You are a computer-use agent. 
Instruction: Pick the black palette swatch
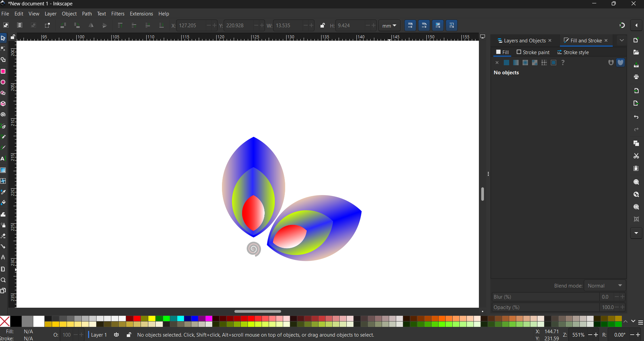[16, 321]
